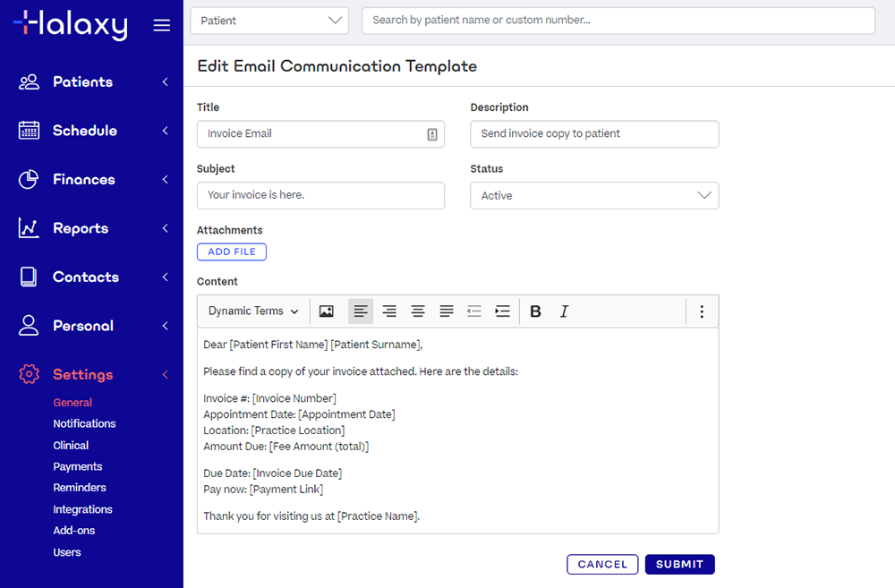Viewport: 895px width, 588px height.
Task: Click the Reports chart icon in the sidebar
Action: click(x=29, y=228)
